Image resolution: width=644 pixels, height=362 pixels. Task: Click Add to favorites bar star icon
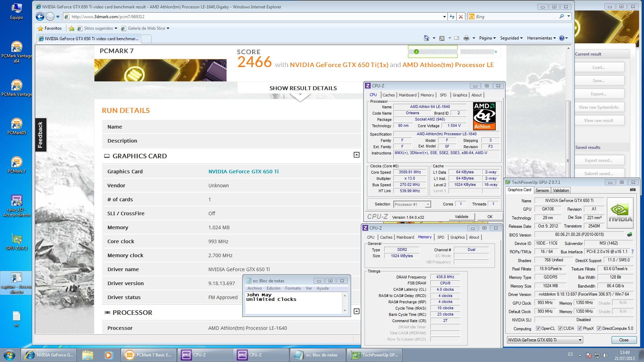[72, 28]
